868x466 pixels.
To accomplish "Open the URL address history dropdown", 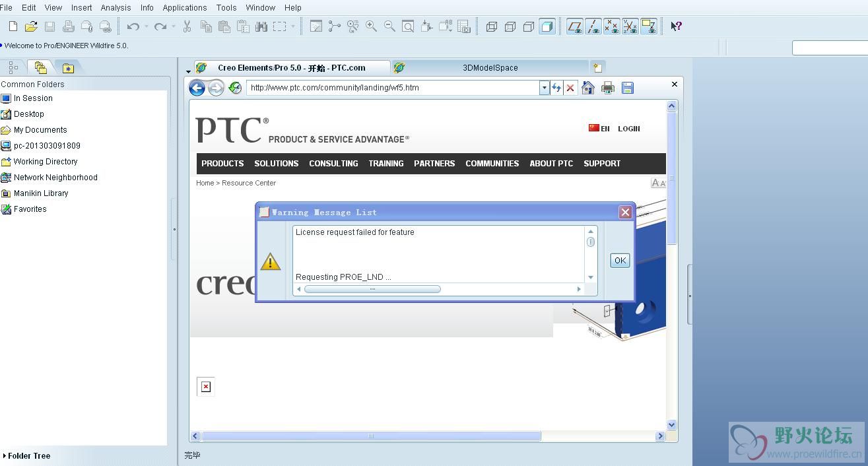I will coord(545,88).
